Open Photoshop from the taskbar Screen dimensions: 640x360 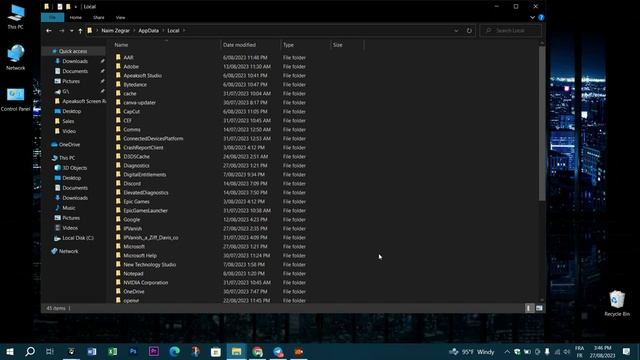tap(133, 351)
